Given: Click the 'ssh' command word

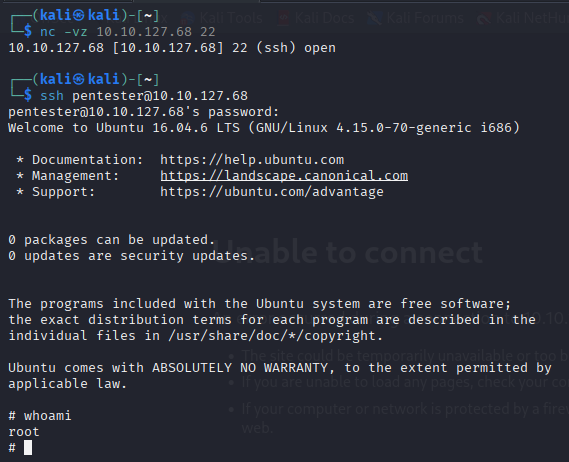Looking at the screenshot, I should tap(52, 96).
